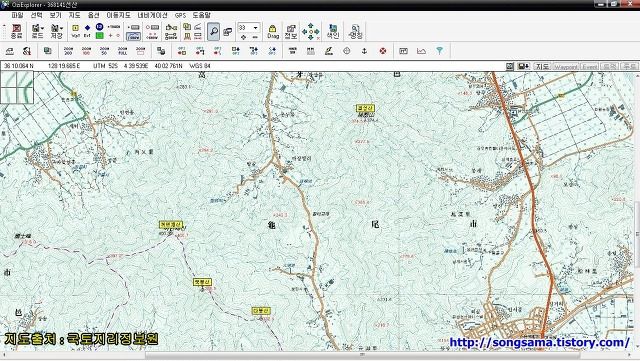Open the elevation profile graph icon
This screenshot has width=640, height=361.
point(421,51)
